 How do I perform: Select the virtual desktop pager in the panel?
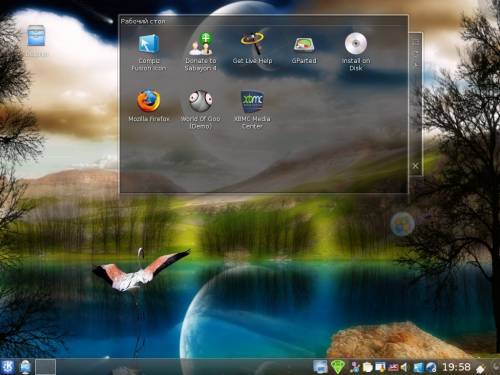(x=45, y=367)
